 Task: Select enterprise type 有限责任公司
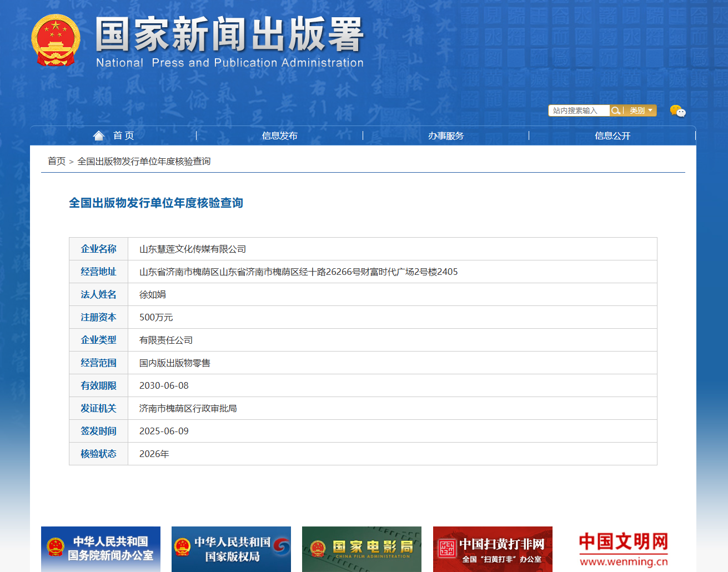166,340
